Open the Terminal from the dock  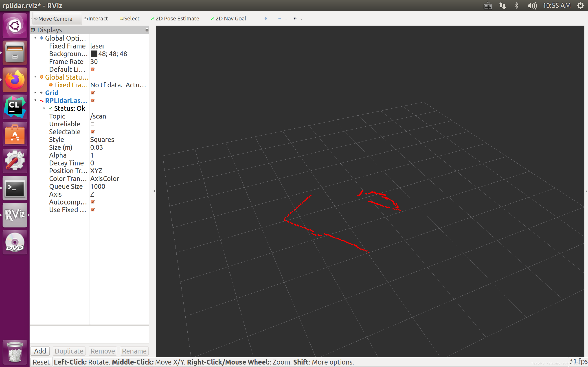click(x=15, y=188)
